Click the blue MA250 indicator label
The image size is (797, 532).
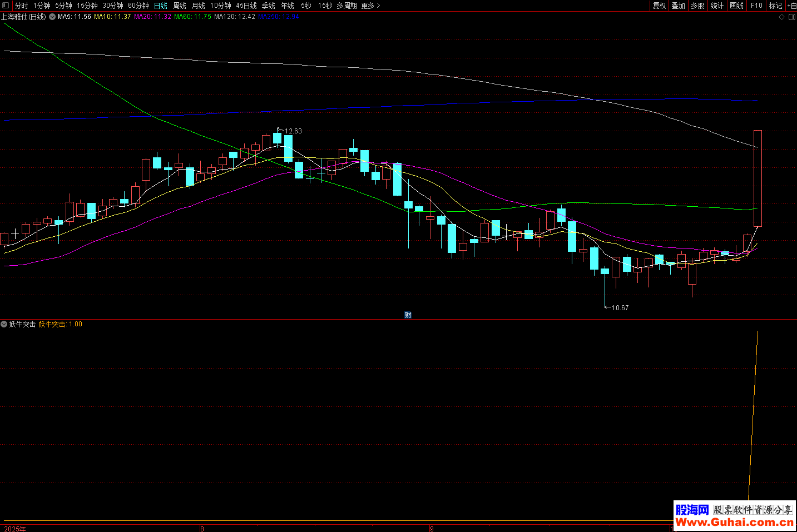pyautogui.click(x=278, y=17)
